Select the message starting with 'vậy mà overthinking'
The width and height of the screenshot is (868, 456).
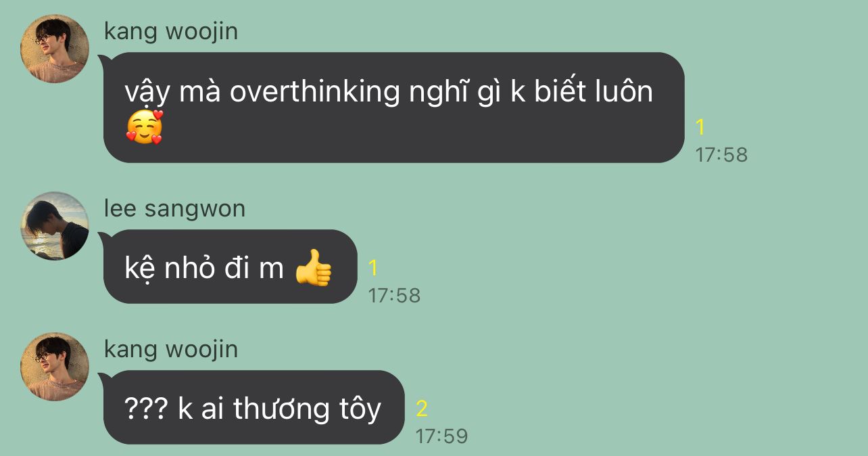coord(394,108)
